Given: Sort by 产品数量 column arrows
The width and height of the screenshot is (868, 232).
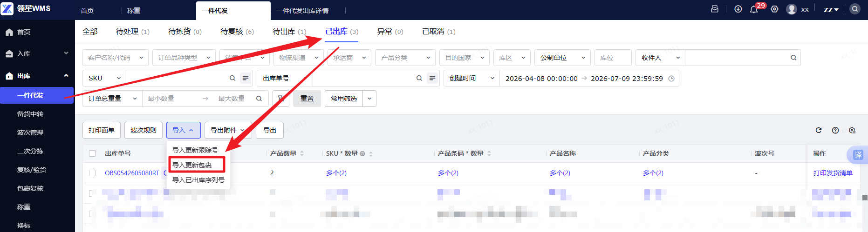Looking at the screenshot, I should (302, 153).
